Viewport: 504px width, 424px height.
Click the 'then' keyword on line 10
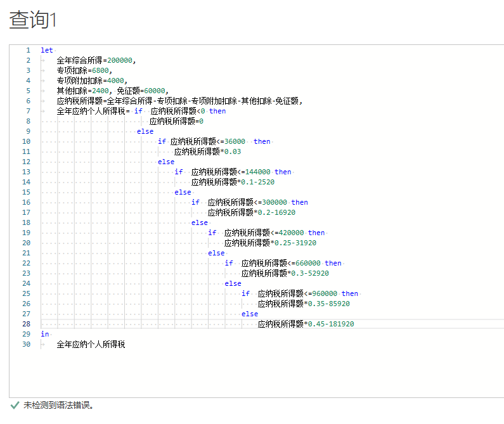[x=262, y=141]
